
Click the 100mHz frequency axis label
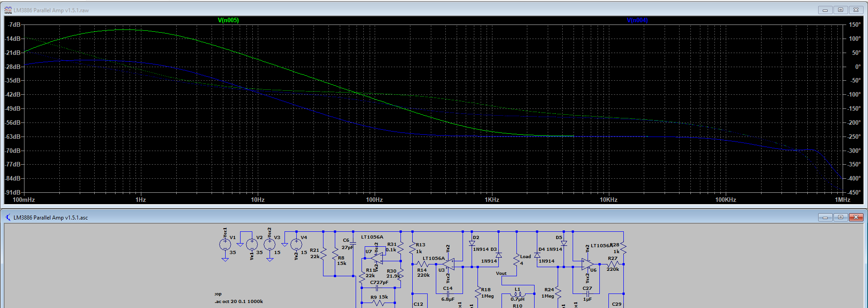(x=24, y=200)
